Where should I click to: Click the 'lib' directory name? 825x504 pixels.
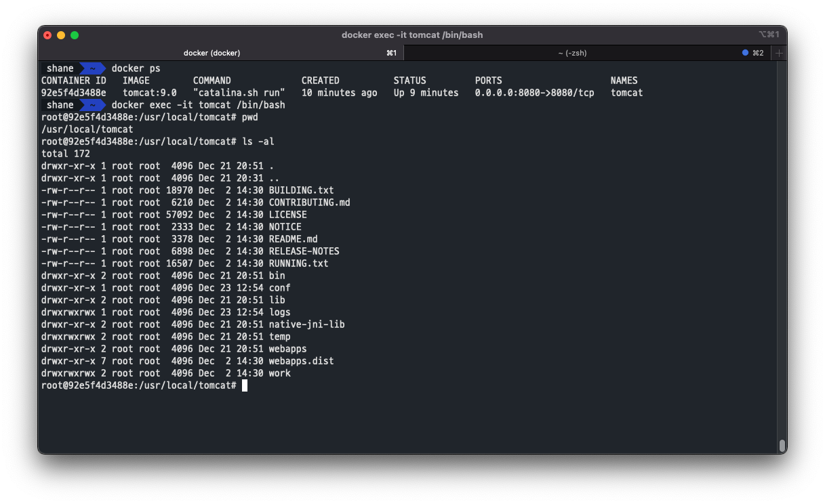(x=277, y=300)
